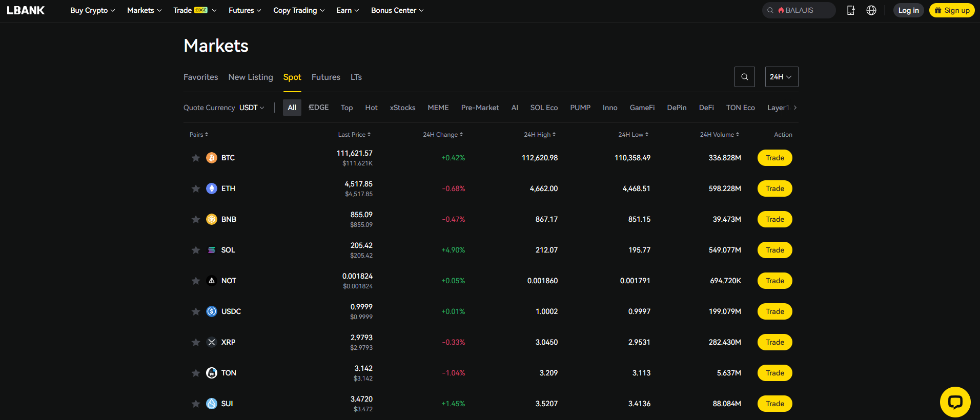
Task: Select the SOL Eco category filter
Action: (544, 108)
